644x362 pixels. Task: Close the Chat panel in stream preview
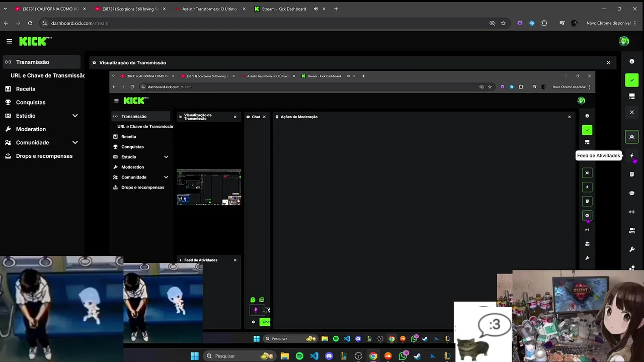click(x=264, y=117)
